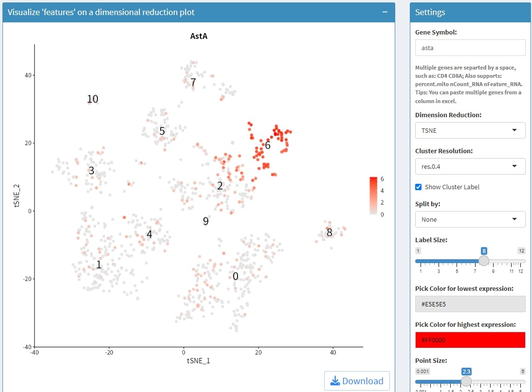The image size is (532, 392).
Task: Click the AstA plot title
Action: [199, 36]
